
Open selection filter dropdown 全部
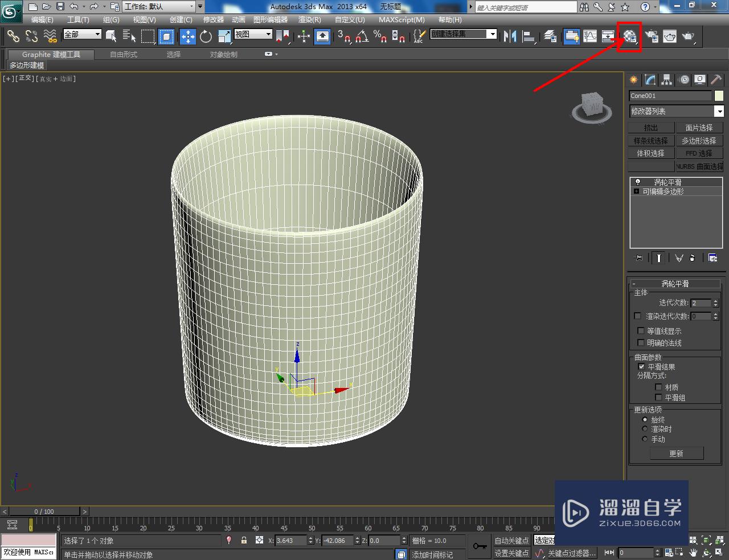(x=82, y=34)
